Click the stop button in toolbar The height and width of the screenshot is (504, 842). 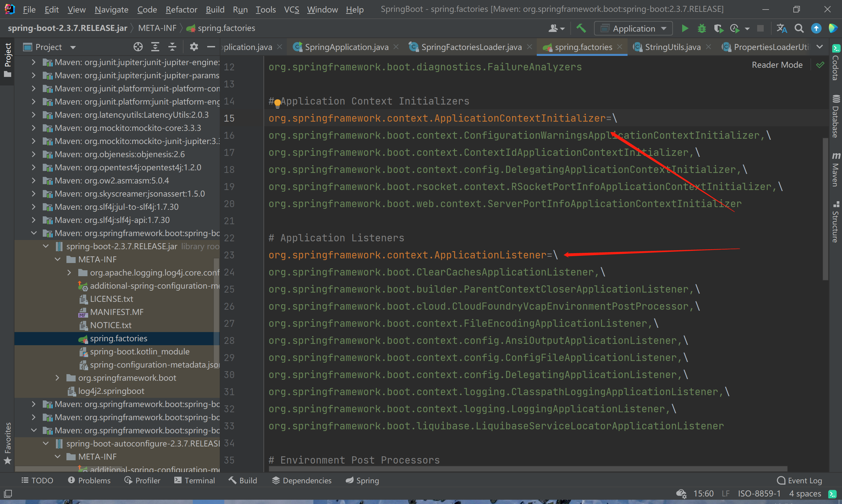(x=760, y=29)
